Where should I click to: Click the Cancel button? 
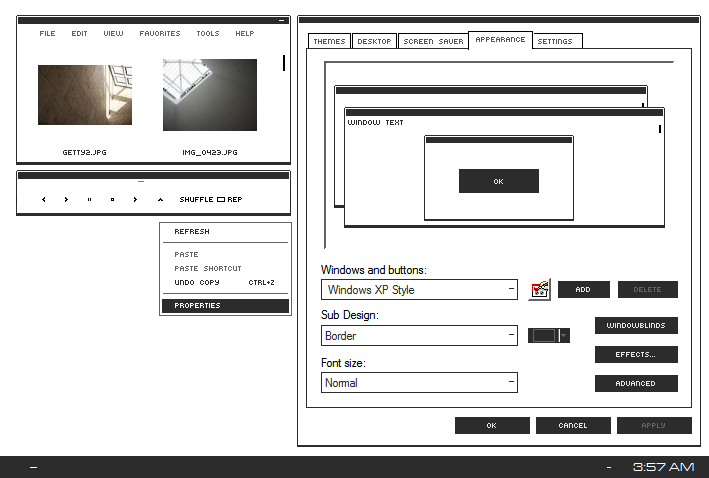pos(573,426)
